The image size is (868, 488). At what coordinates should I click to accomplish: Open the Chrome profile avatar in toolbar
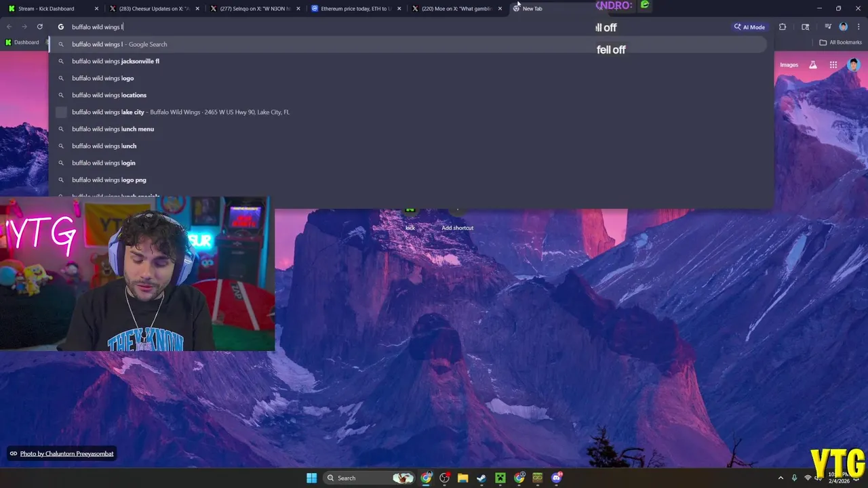(x=843, y=27)
